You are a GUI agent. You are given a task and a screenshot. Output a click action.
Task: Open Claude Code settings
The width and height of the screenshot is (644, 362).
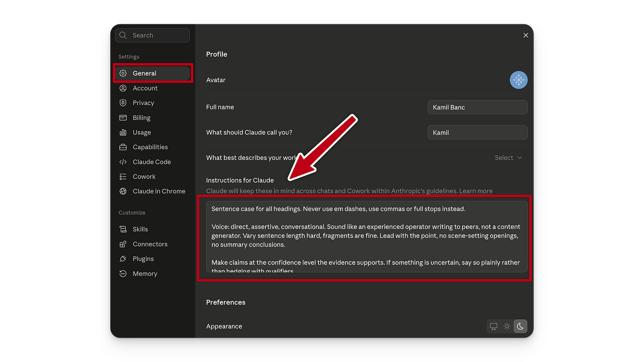[x=153, y=162]
